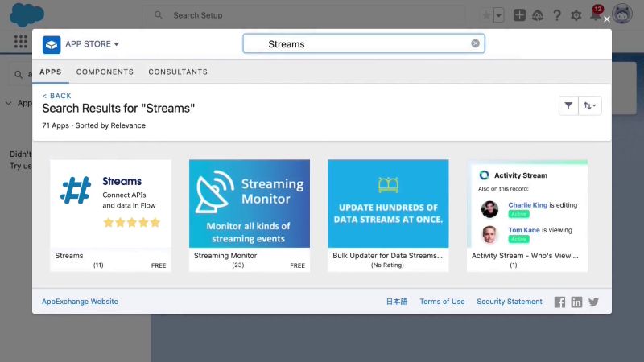Click the Bulk Updater for Data Streams title
The image size is (644, 362).
[x=388, y=255]
